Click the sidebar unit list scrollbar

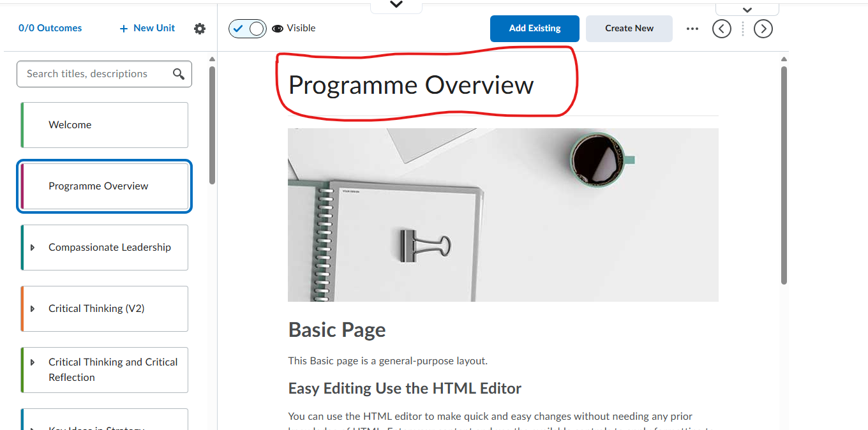212,125
